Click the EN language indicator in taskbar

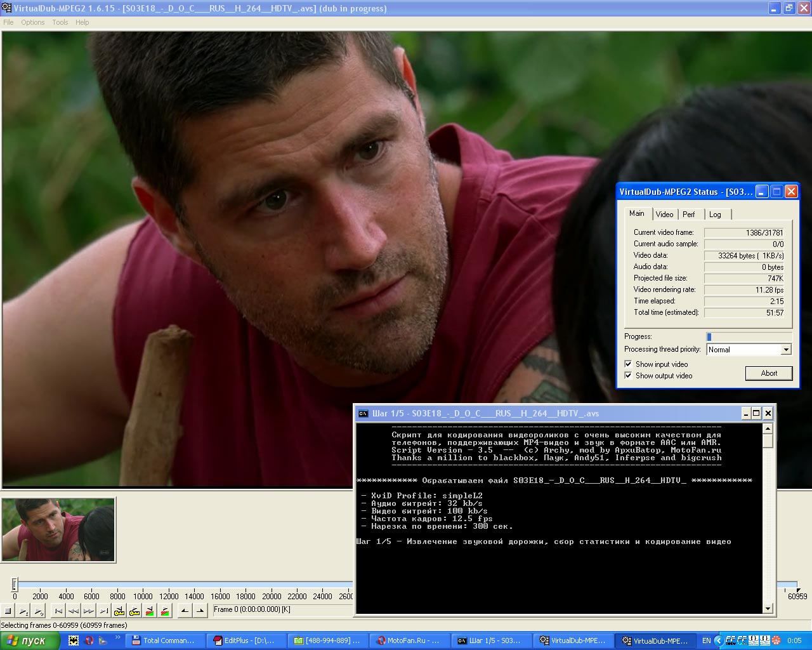coord(706,640)
